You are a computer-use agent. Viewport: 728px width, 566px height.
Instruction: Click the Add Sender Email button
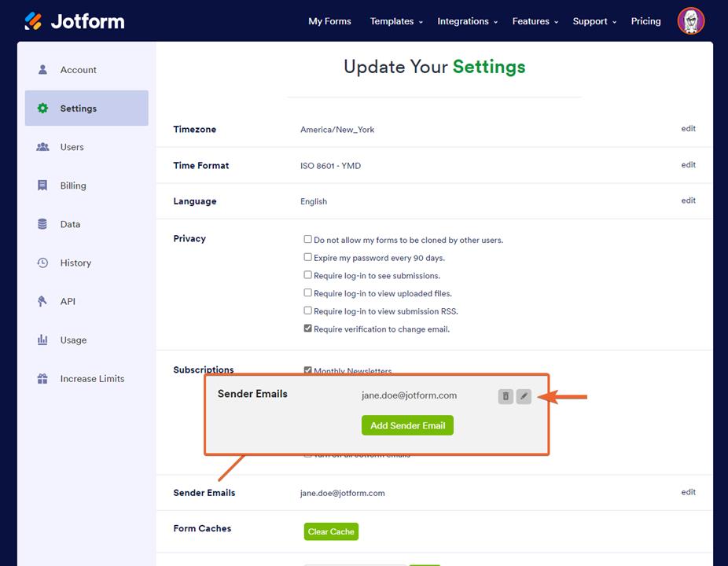[407, 425]
